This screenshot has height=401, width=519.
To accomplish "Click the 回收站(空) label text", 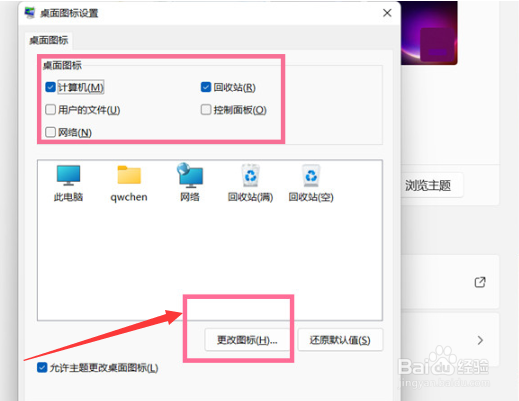I will 311,197.
